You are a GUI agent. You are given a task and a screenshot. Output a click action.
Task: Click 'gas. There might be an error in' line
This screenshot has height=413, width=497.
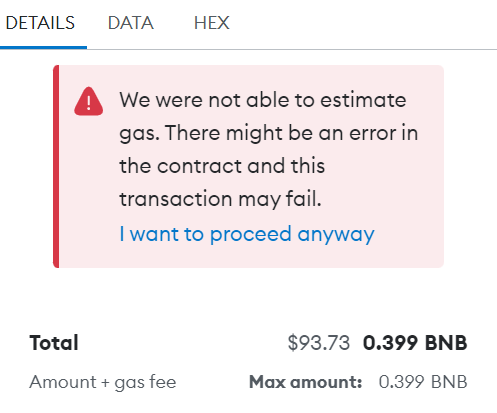[269, 133]
